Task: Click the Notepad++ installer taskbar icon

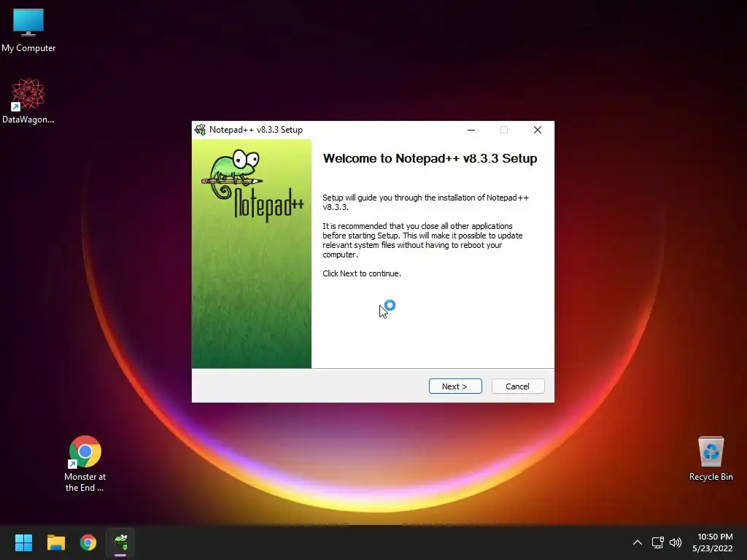Action: (x=120, y=542)
